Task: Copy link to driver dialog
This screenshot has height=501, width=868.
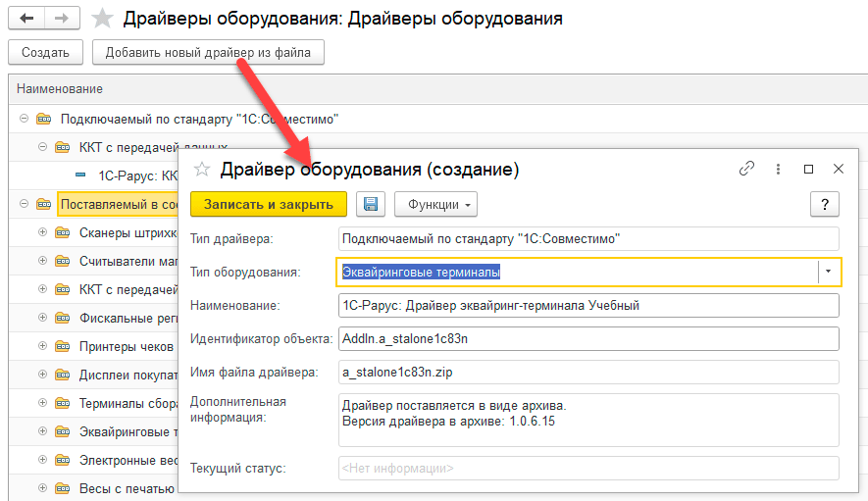Action: [746, 169]
